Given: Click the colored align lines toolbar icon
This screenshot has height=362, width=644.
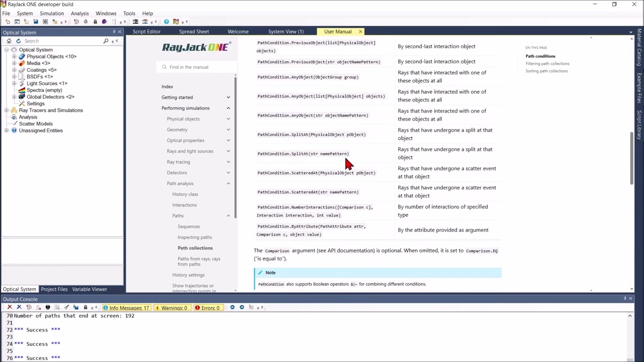Looking at the screenshot, I should (x=145, y=22).
